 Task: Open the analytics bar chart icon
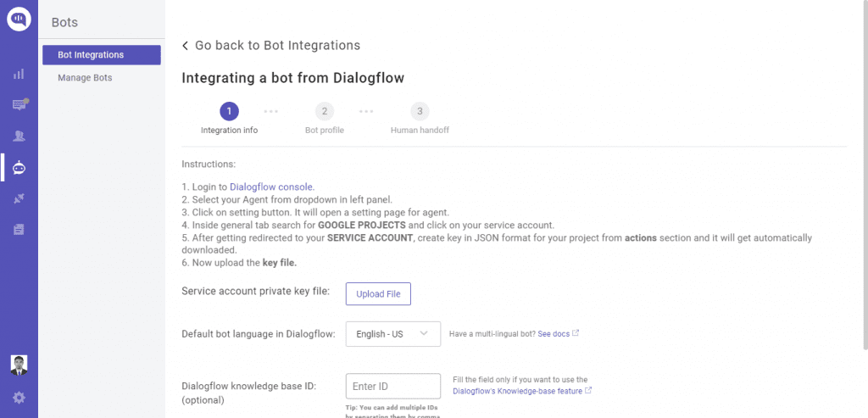[x=19, y=74]
